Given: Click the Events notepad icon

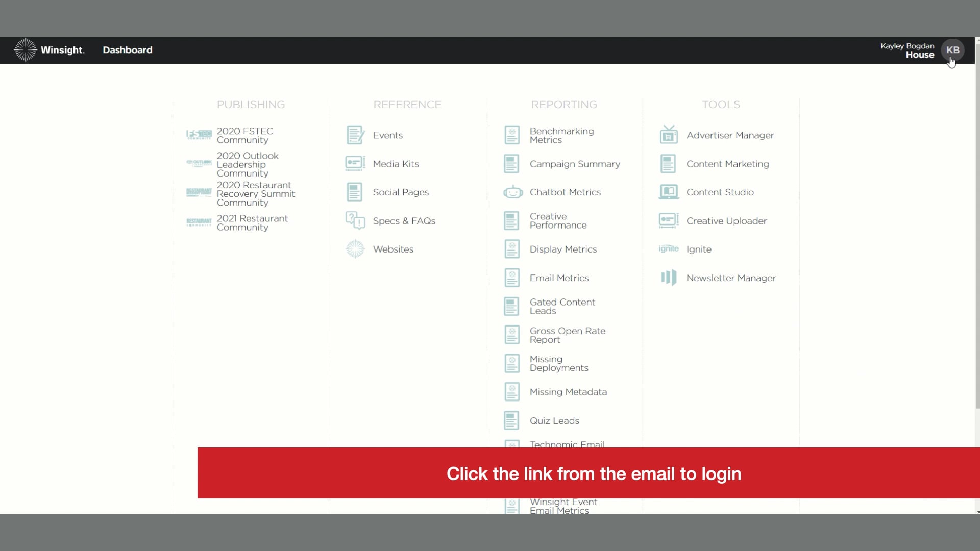Looking at the screenshot, I should coord(355,135).
